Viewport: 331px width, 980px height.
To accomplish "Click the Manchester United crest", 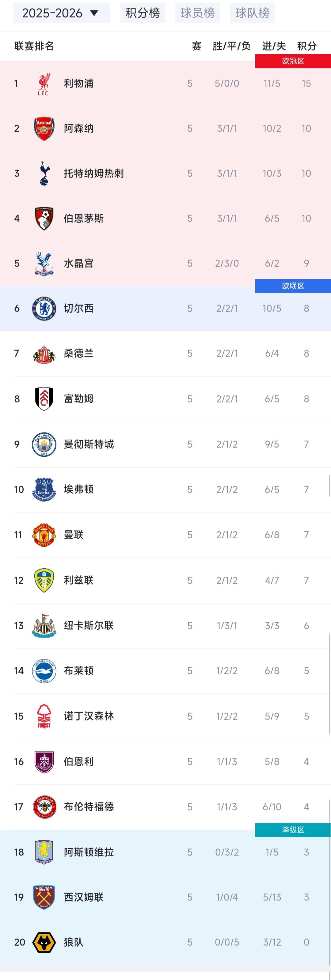I will tap(44, 535).
